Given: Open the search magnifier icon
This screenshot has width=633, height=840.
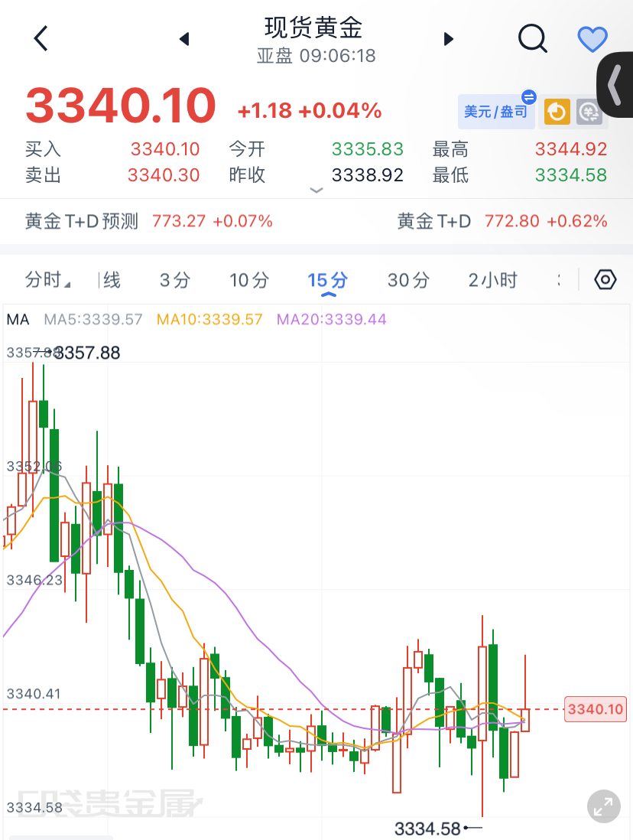Looking at the screenshot, I should click(533, 38).
